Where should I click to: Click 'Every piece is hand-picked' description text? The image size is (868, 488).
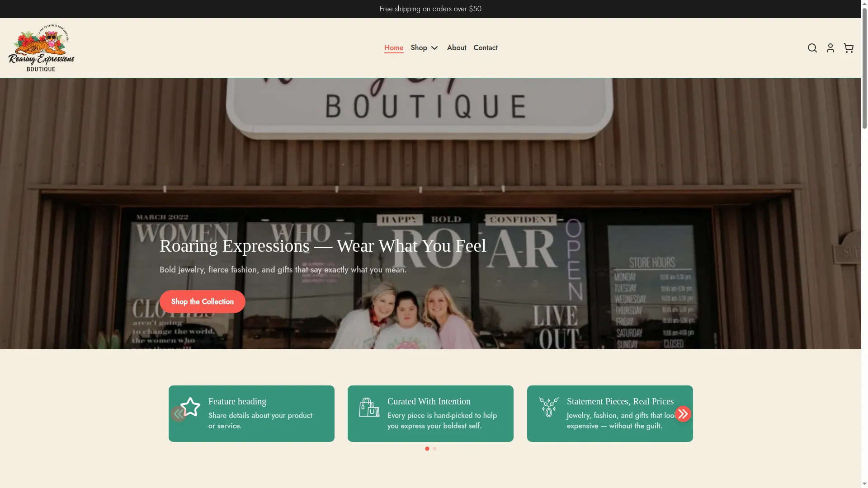(442, 421)
